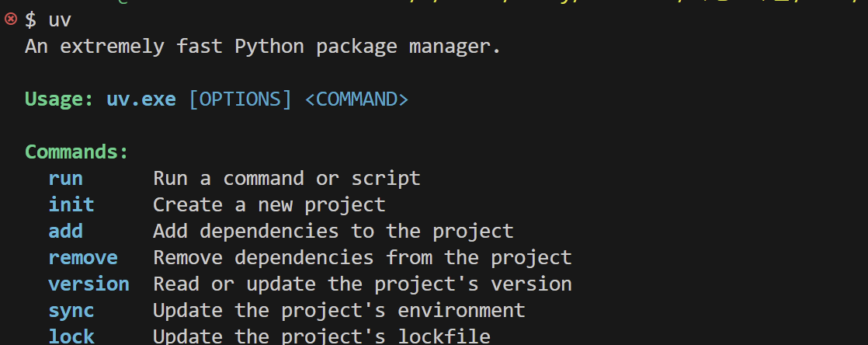Click the "Run a command or script" description
The width and height of the screenshot is (868, 345).
point(286,178)
